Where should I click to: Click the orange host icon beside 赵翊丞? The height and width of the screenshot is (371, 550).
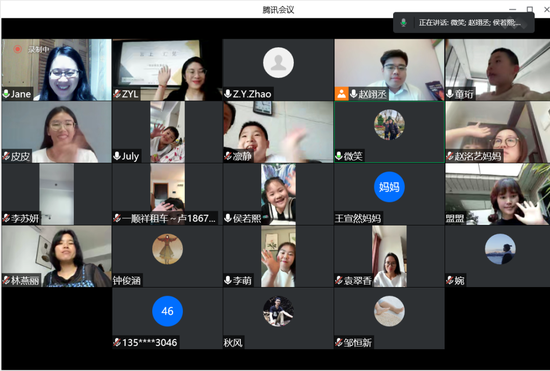(341, 94)
